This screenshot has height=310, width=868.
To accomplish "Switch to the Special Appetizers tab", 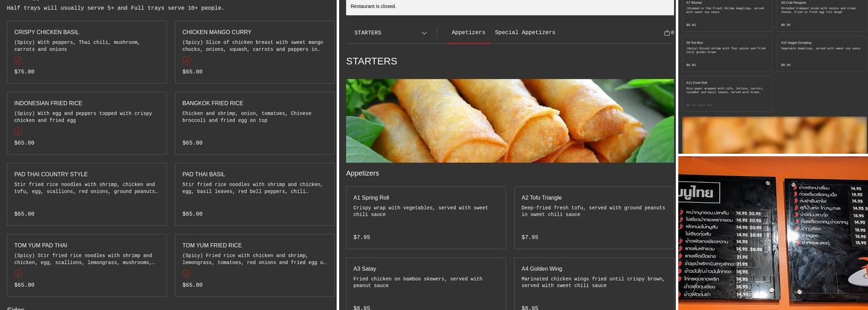I will (525, 33).
